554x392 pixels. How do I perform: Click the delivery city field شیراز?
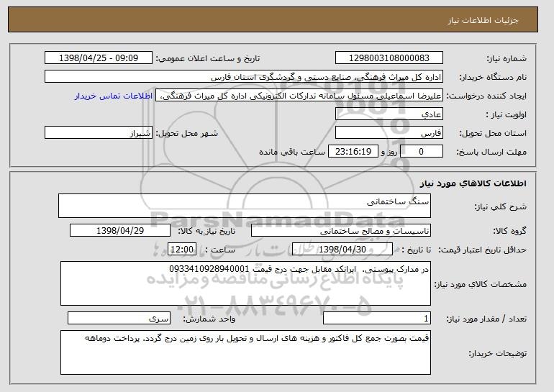[99, 133]
